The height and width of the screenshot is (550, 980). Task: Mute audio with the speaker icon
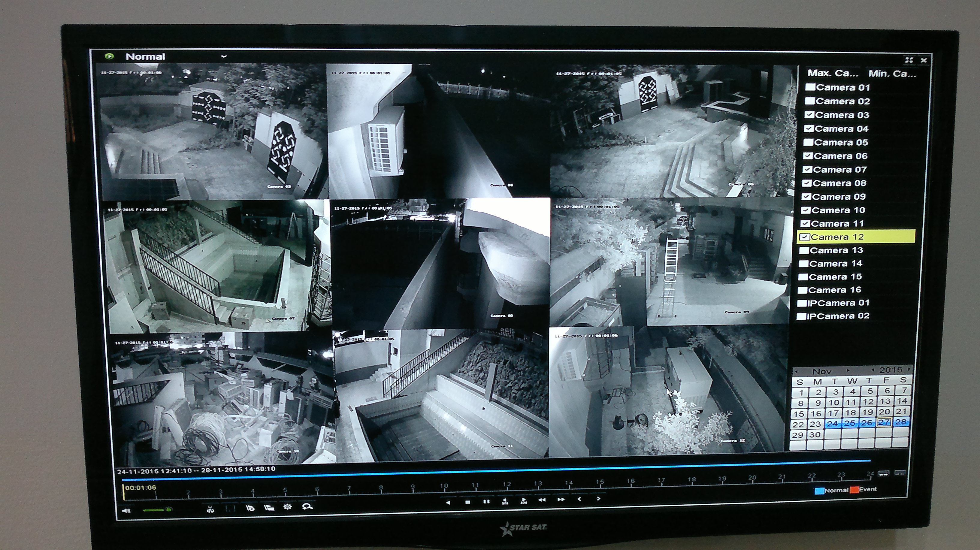pyautogui.click(x=126, y=510)
